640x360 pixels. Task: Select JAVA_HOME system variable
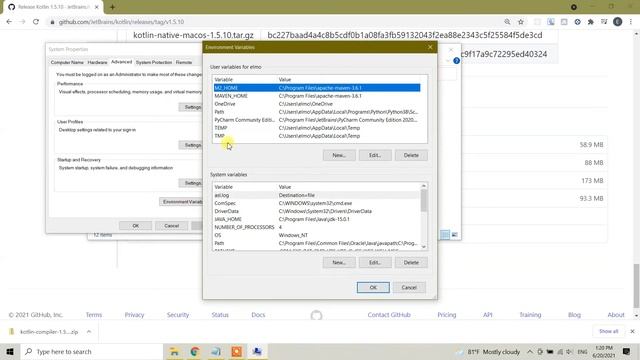pos(317,219)
